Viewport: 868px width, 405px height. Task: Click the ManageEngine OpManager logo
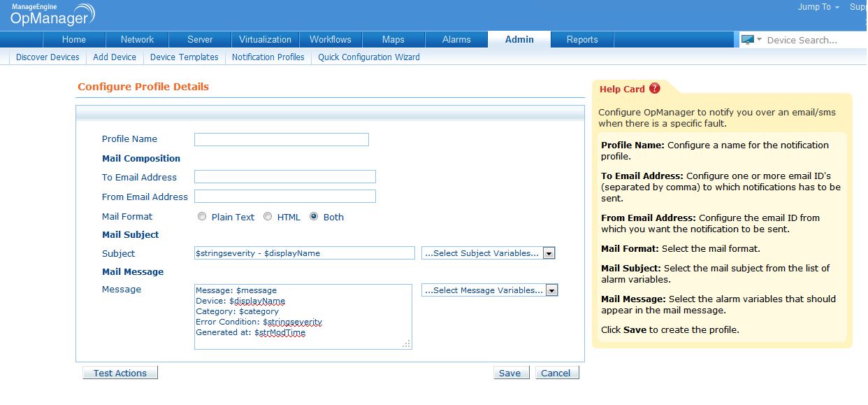coord(52,14)
